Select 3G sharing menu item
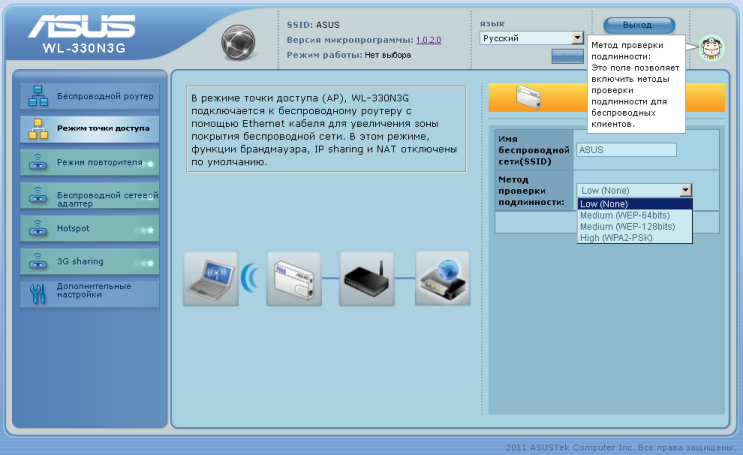 pos(90,262)
